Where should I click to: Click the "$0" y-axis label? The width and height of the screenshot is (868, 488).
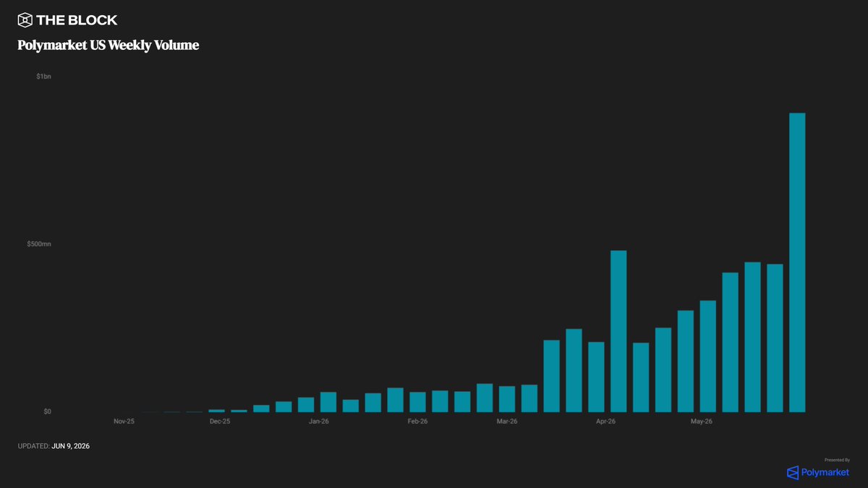47,412
